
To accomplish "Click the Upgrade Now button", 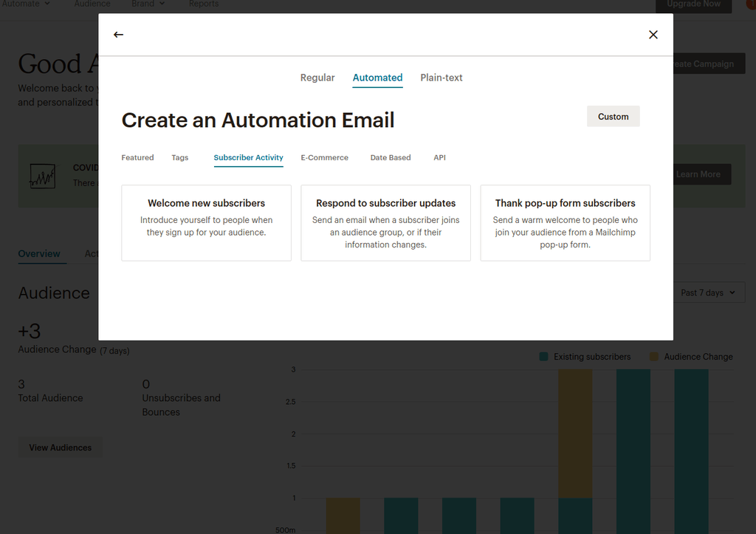I will (x=693, y=5).
